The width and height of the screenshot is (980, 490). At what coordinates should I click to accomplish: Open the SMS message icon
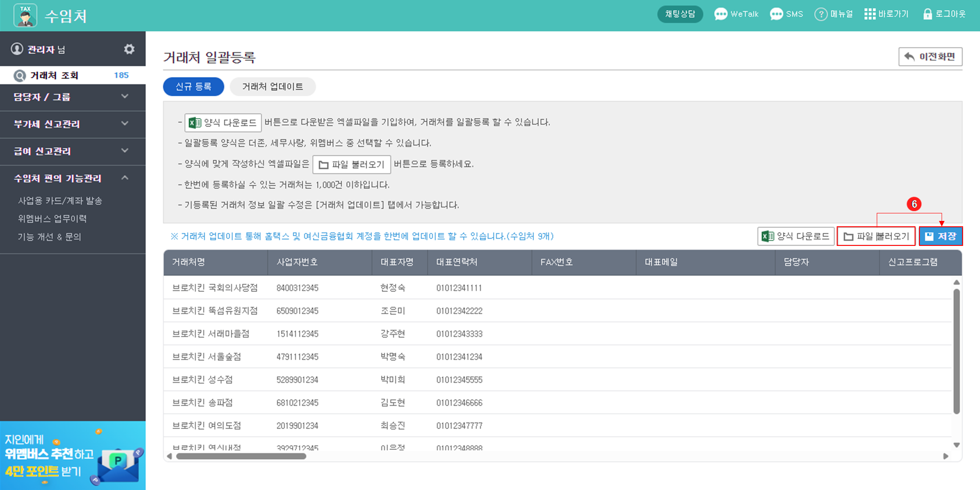point(776,14)
